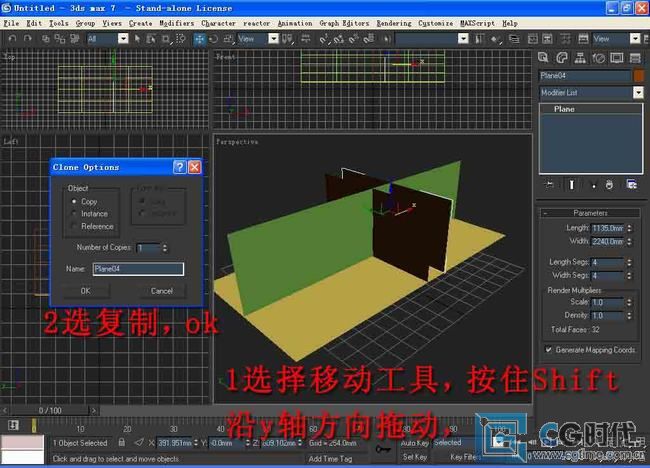650x468 pixels.
Task: Click the Length parameter spinner arrows
Action: (629, 228)
